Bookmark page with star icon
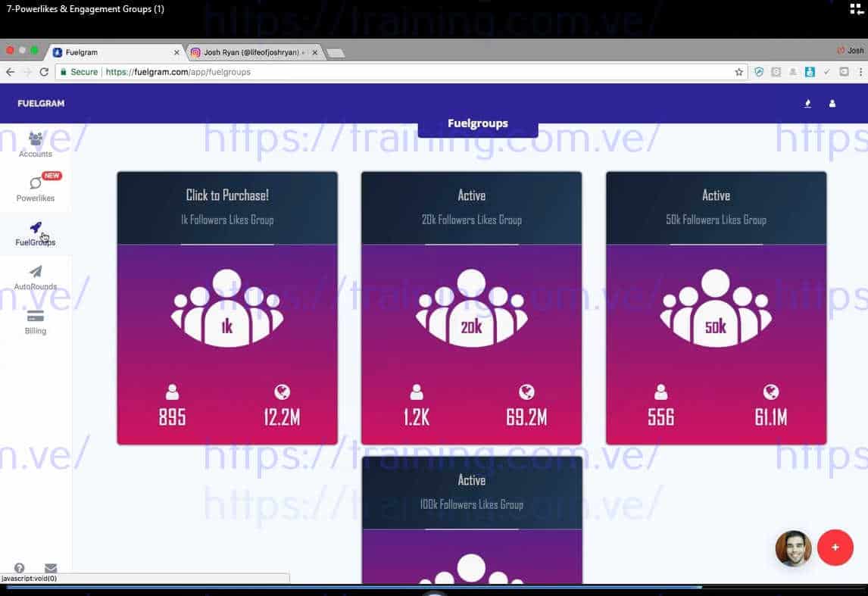 [738, 72]
